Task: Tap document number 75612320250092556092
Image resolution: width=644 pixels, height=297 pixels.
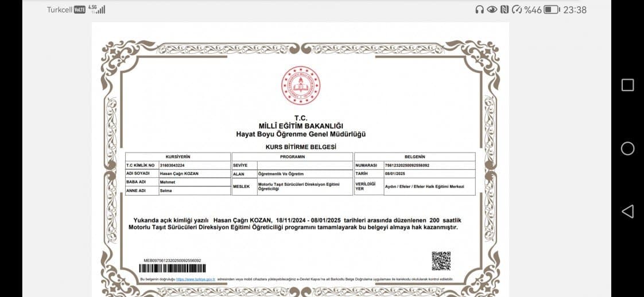Action: pyautogui.click(x=407, y=165)
